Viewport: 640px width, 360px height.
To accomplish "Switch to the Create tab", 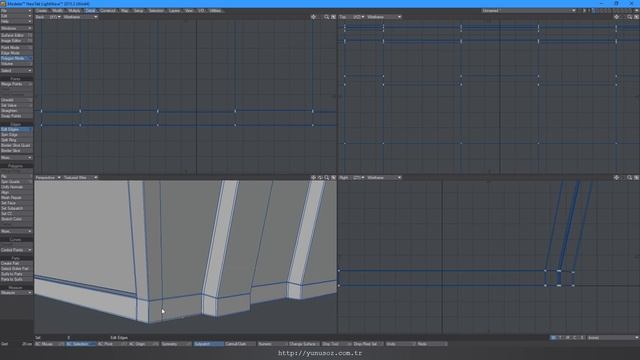I will 42,11.
